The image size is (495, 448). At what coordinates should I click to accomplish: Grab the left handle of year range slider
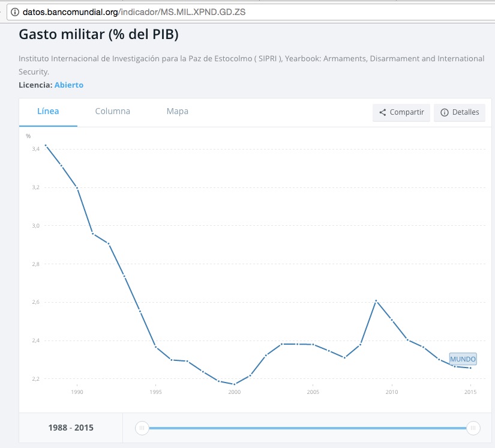coord(142,428)
